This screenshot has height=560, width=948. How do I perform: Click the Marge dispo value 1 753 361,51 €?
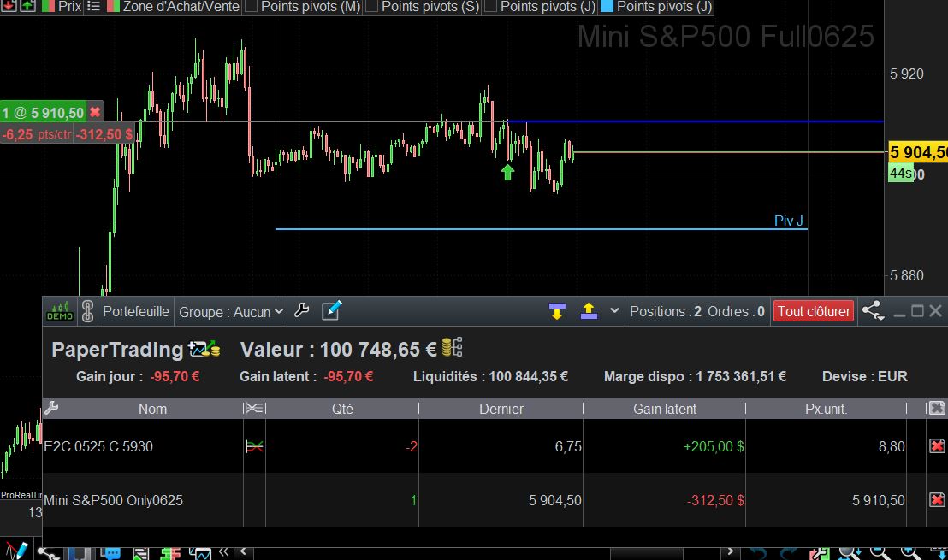coord(741,376)
